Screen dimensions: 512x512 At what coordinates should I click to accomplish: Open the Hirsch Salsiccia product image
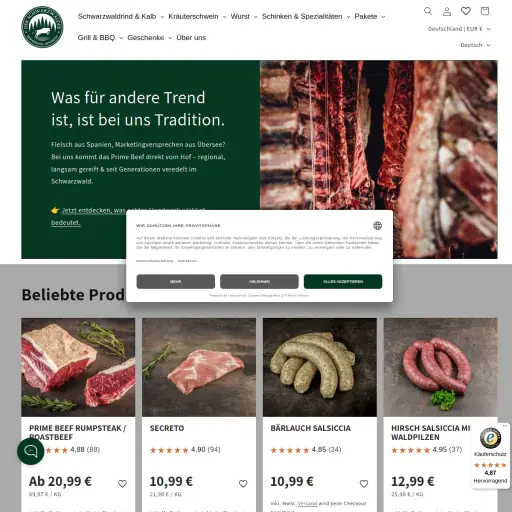coord(440,367)
